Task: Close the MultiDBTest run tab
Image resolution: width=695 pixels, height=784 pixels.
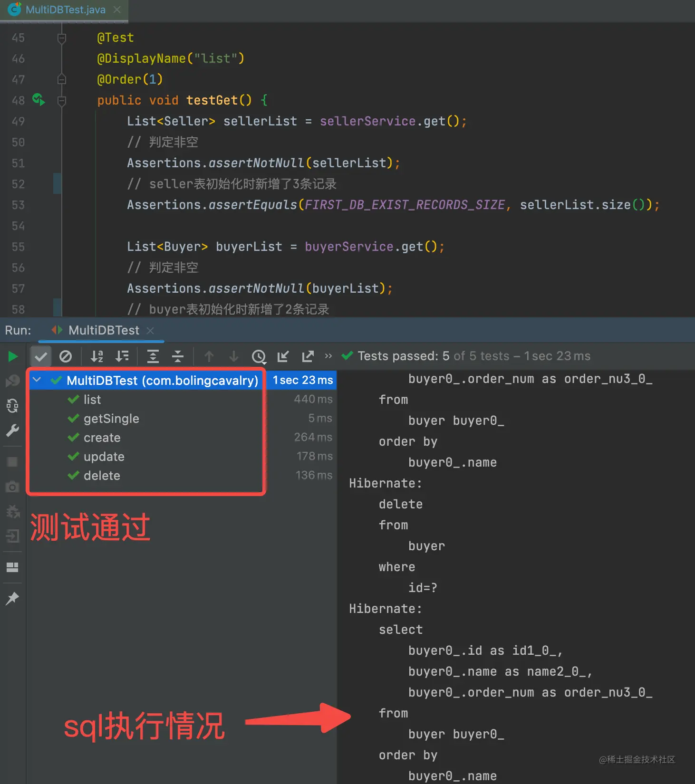Action: [150, 330]
